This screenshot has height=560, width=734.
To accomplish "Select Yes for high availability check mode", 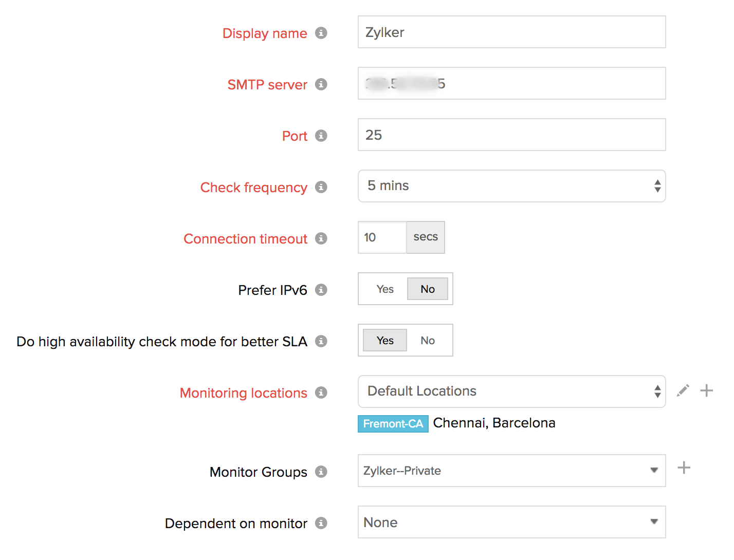I will click(385, 341).
